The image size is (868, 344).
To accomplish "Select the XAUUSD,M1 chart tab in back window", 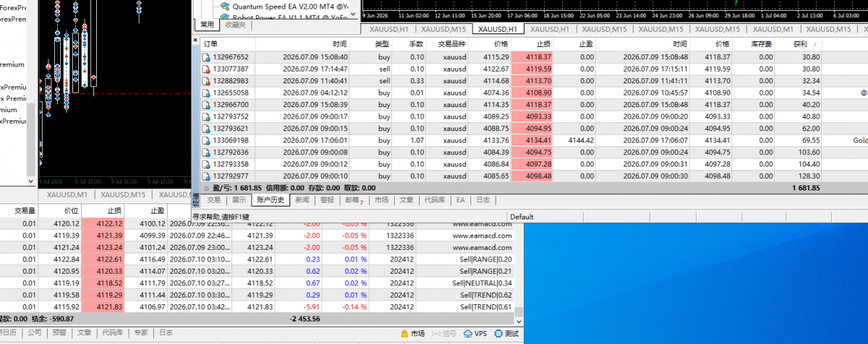I will 67,194.
